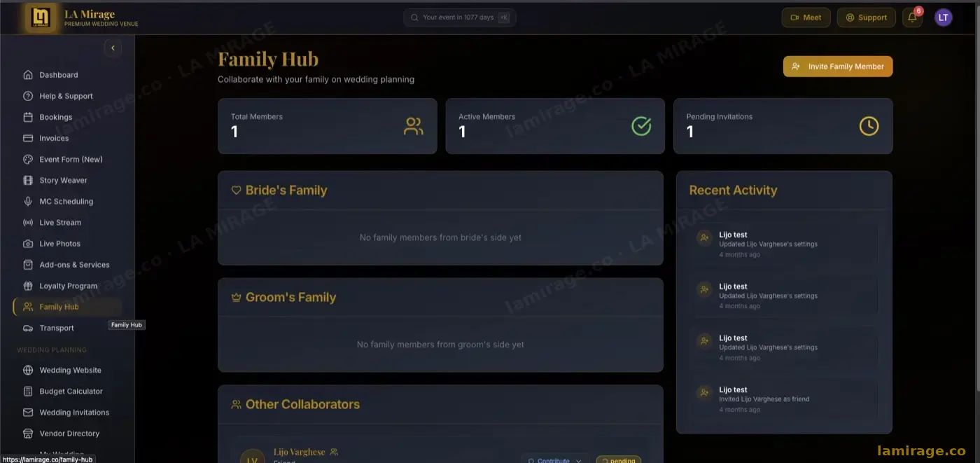Click the Bride's Family heart icon
The height and width of the screenshot is (463, 980).
click(236, 190)
